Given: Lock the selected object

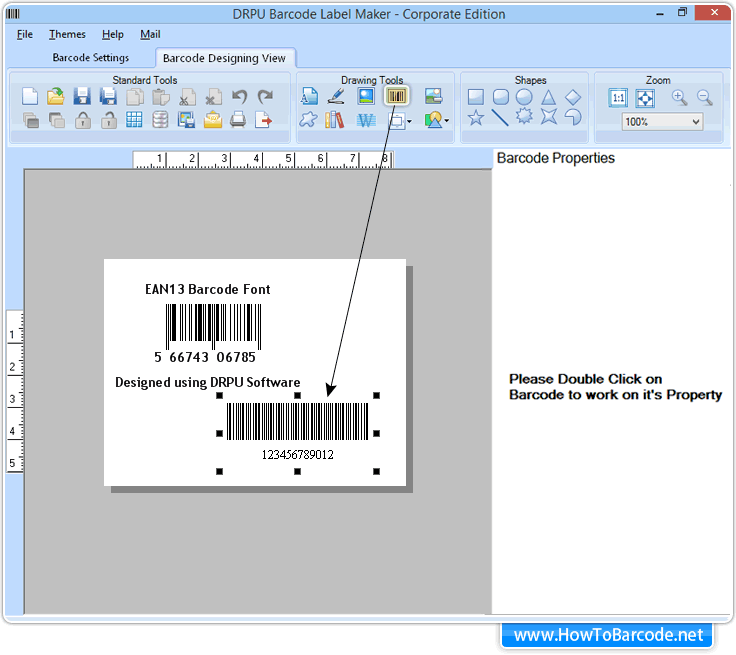Looking at the screenshot, I should point(83,120).
